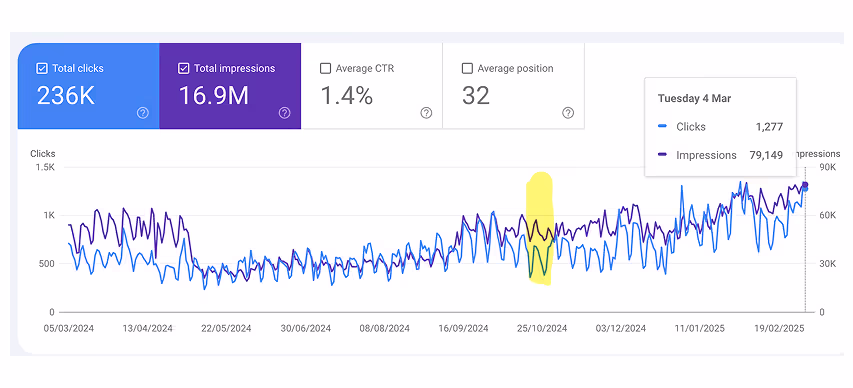Select the 236K total clicks value
The image size is (853, 388).
point(66,95)
